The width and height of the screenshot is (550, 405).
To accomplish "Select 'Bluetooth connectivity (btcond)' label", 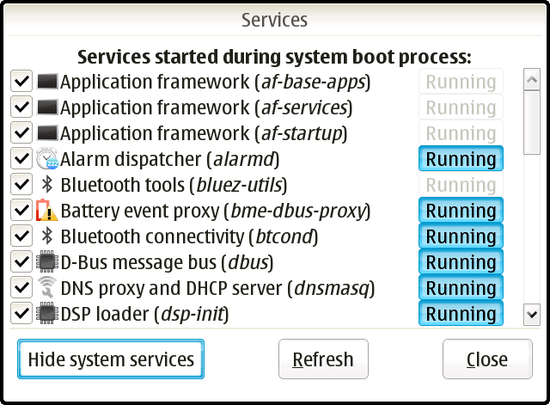I will (x=189, y=237).
